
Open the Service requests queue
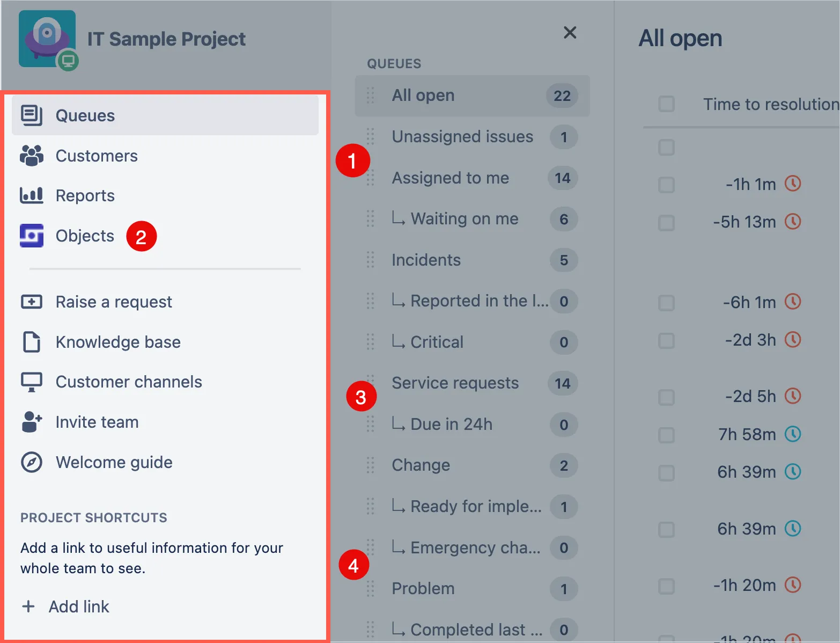click(472, 383)
